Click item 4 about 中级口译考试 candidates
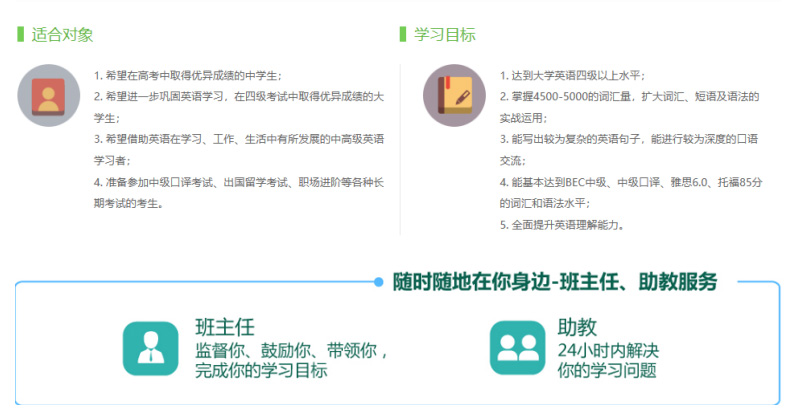 click(239, 192)
